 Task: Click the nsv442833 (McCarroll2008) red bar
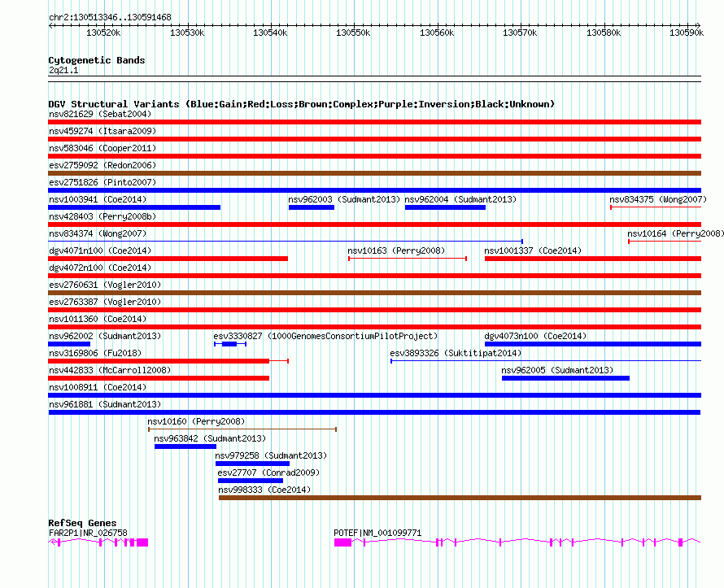[159, 378]
